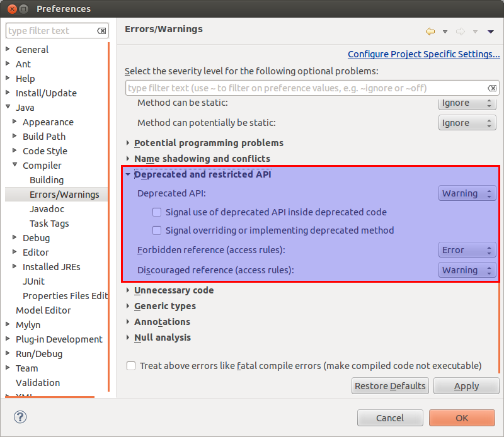
Task: Open the preferences view menu triangle
Action: [491, 32]
